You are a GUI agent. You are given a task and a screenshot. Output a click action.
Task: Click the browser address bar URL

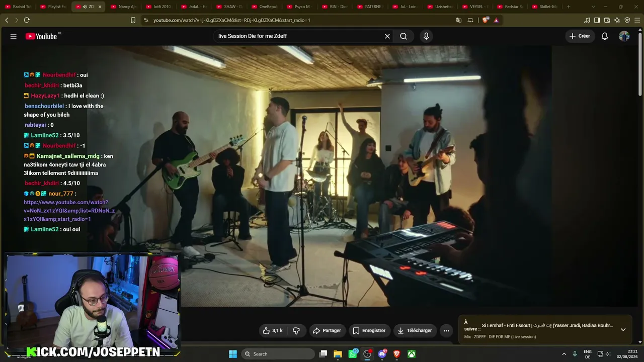click(x=231, y=20)
